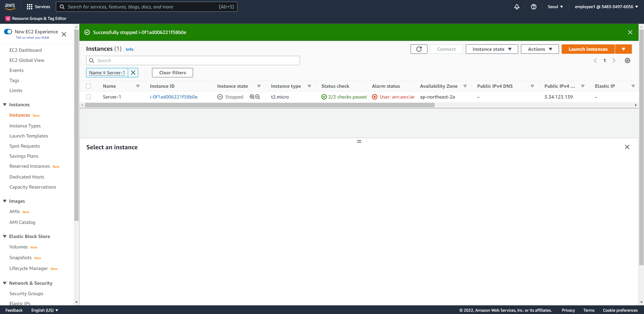This screenshot has height=314, width=644.
Task: Click the panel resize handle icon
Action: pos(359,141)
